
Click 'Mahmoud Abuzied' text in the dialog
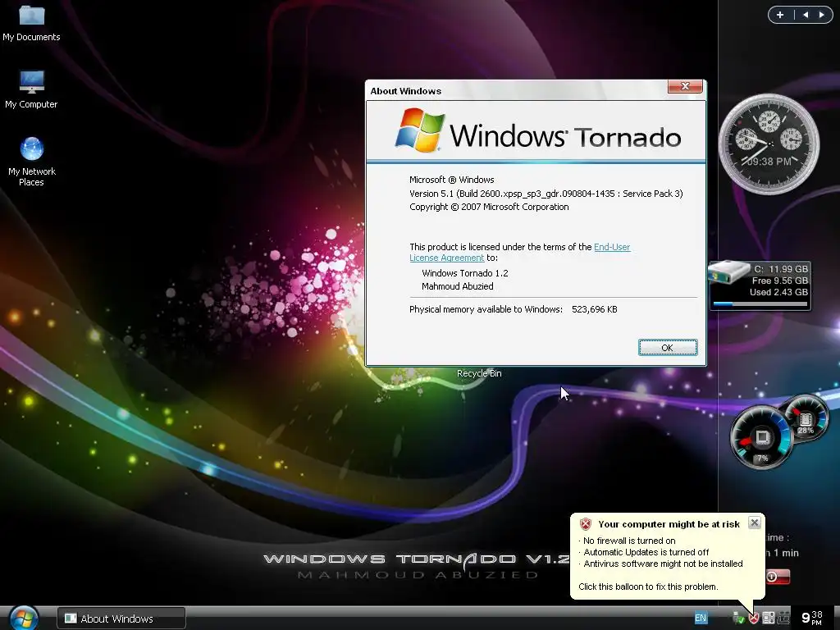[x=458, y=286]
